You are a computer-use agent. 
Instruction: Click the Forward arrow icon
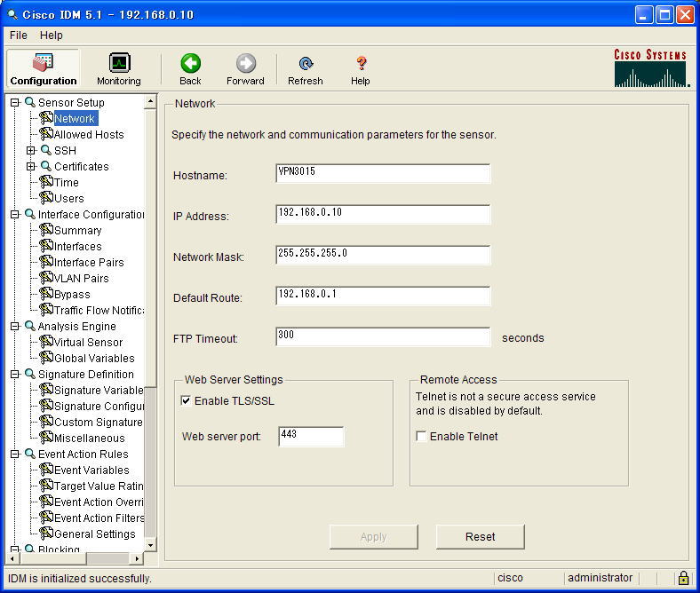(245, 63)
